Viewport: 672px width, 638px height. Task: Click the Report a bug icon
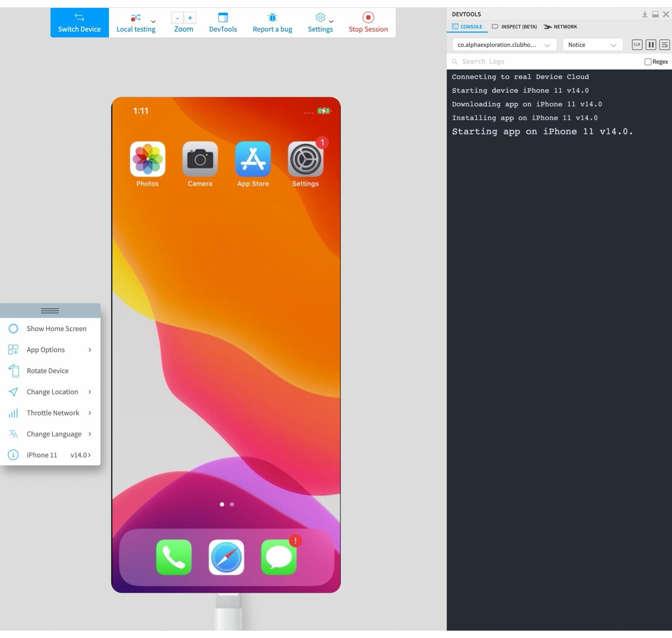tap(272, 18)
